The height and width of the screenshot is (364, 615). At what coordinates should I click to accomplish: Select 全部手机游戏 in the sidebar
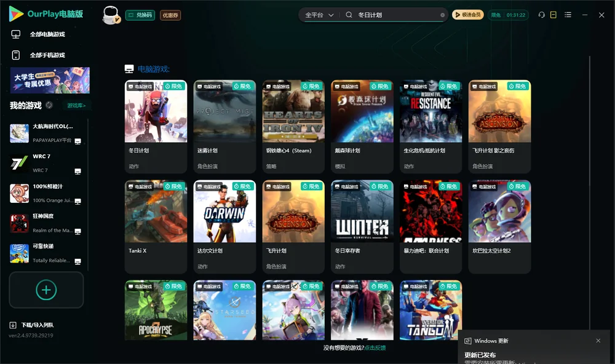47,55
